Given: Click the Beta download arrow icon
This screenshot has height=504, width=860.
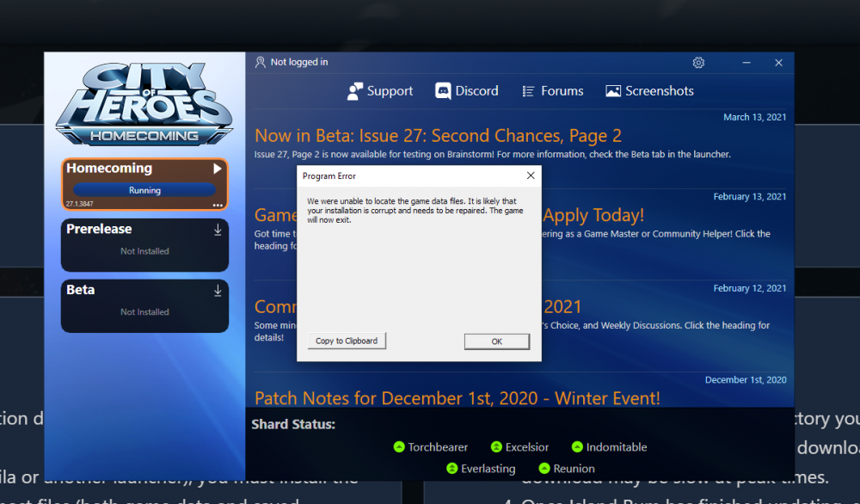Looking at the screenshot, I should tap(218, 291).
